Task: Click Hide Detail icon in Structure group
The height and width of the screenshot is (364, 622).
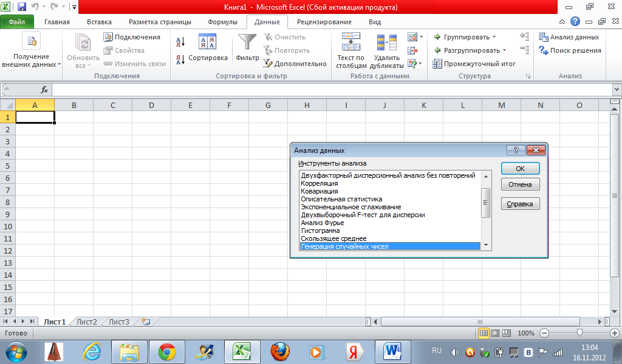Action: pyautogui.click(x=525, y=50)
